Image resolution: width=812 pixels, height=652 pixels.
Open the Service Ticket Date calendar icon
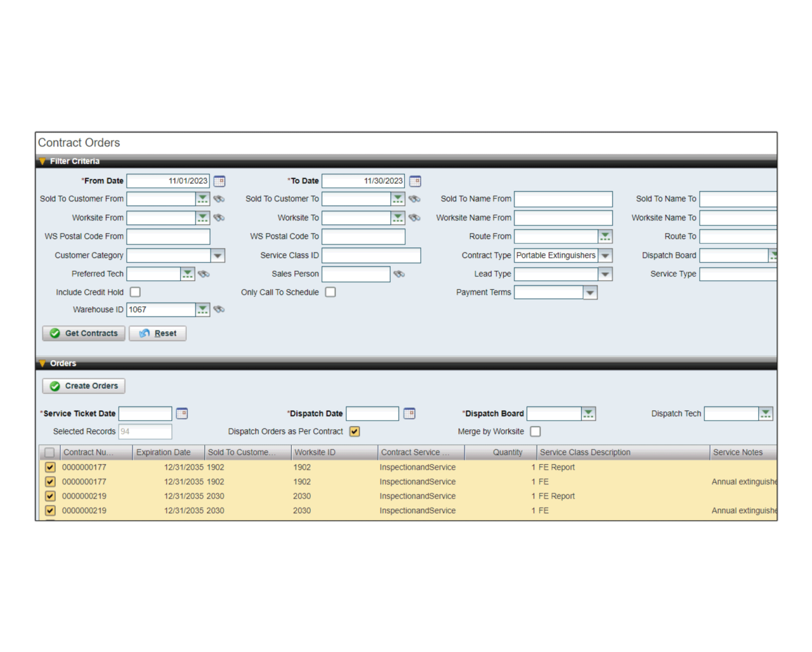[181, 414]
